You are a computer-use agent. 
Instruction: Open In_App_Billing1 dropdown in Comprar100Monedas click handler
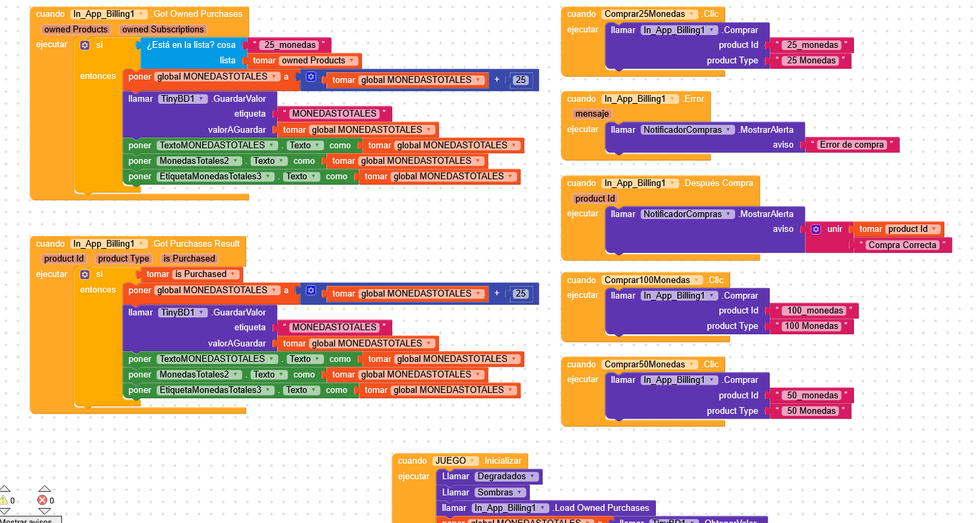[x=679, y=296]
